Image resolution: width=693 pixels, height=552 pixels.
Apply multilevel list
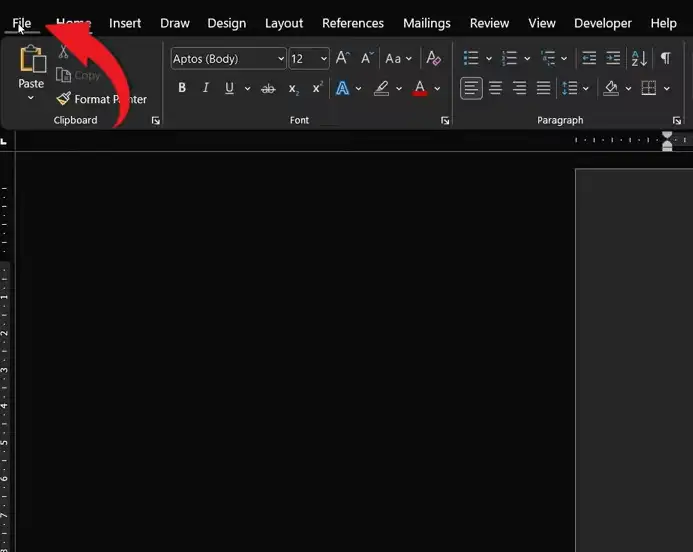coord(548,58)
